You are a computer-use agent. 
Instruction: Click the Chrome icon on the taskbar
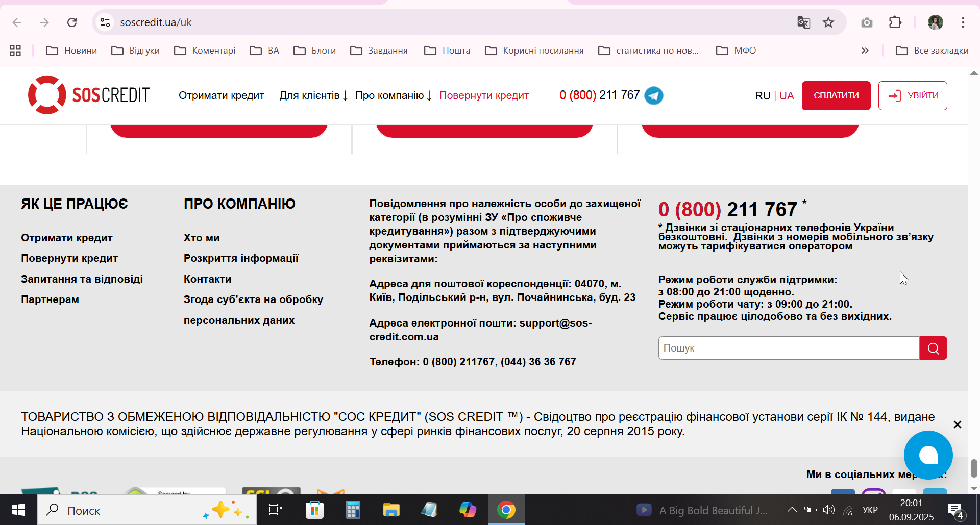[x=506, y=510]
